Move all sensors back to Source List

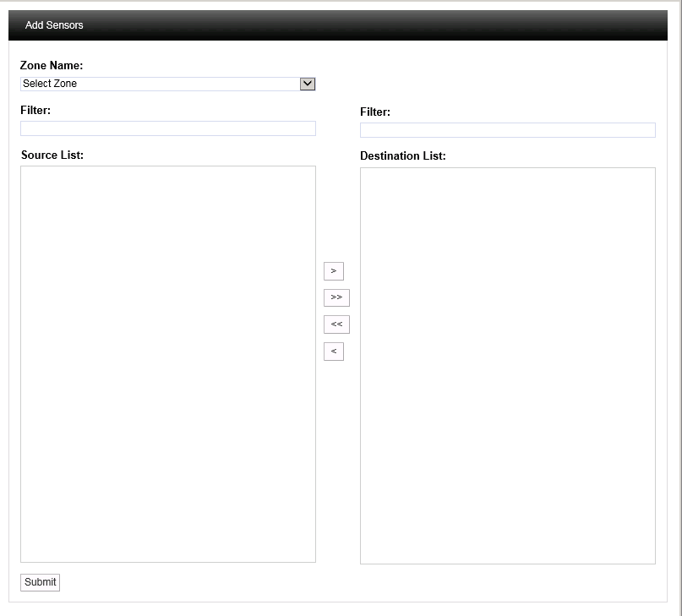336,324
